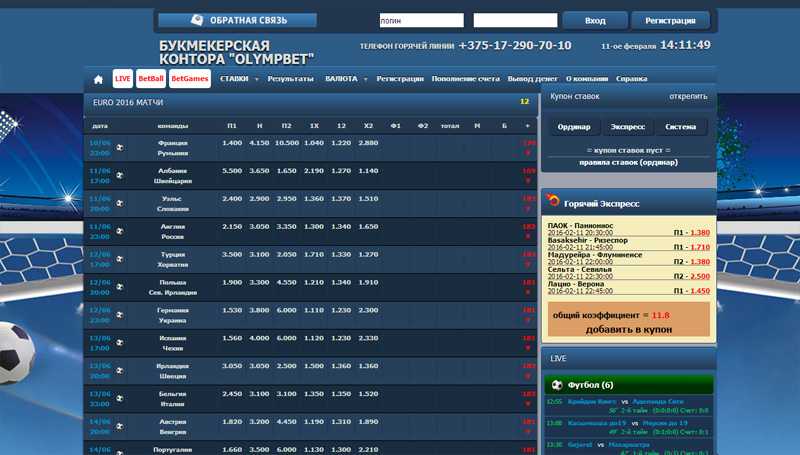Click the password input field
800x455 pixels.
(x=515, y=20)
